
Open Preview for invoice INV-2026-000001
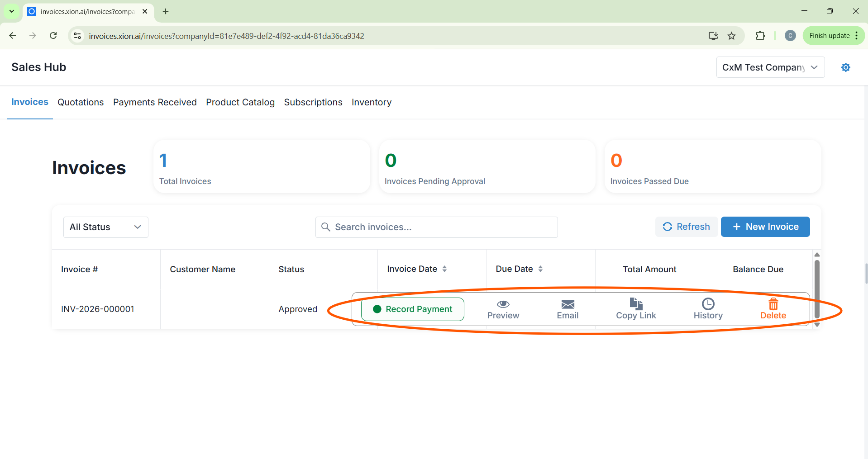pyautogui.click(x=503, y=309)
